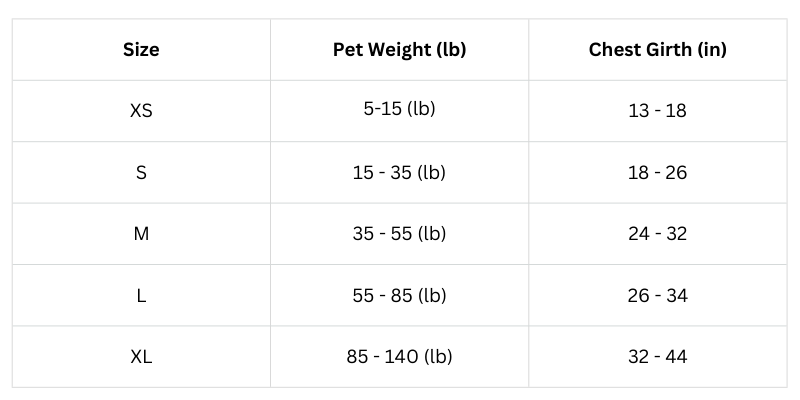Screen dimensions: 800x400
Task: Select the L size cell
Action: 141,295
